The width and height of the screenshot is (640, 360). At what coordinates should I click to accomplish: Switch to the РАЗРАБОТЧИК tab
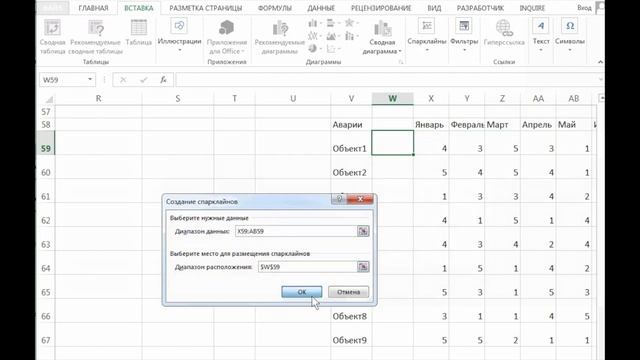[480, 8]
